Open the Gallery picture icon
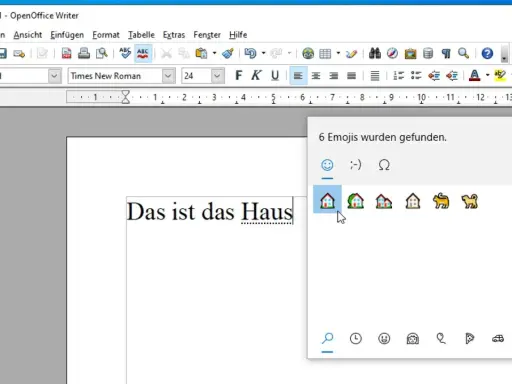The image size is (512, 384). pos(410,53)
